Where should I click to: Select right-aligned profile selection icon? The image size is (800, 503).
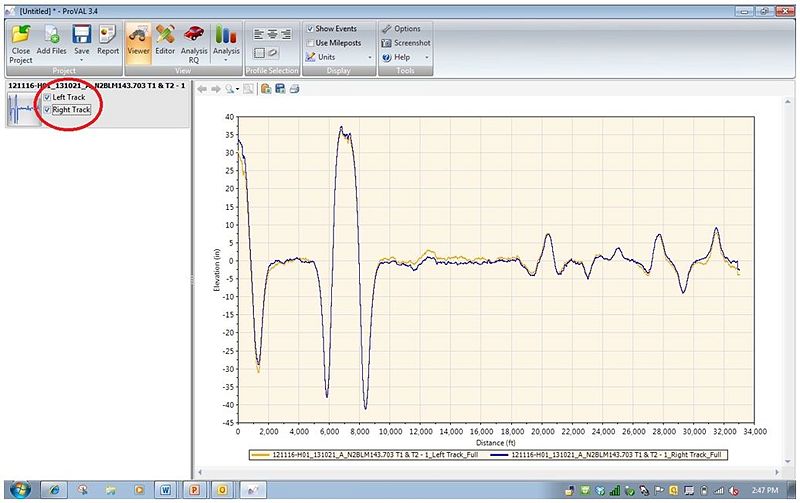pyautogui.click(x=286, y=35)
